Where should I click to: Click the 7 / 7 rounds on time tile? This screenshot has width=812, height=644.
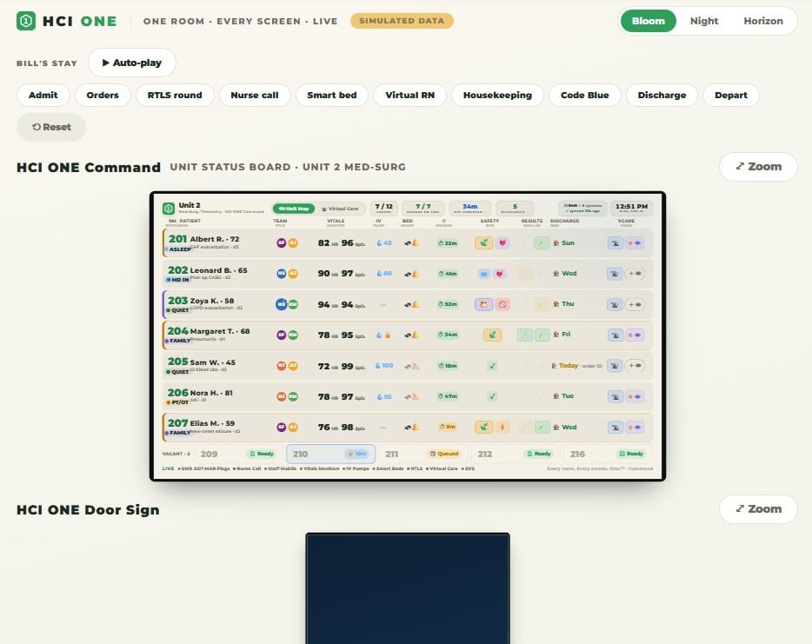click(x=423, y=208)
